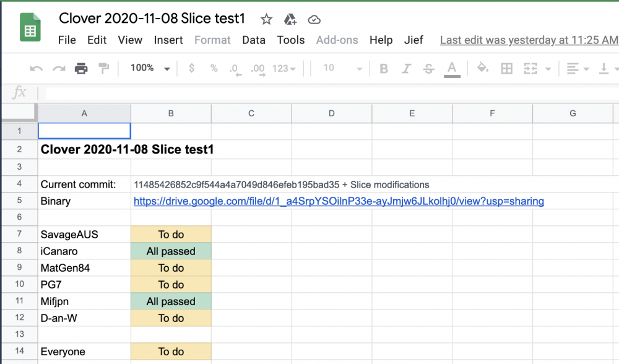Click the Merge cells icon

(x=530, y=69)
